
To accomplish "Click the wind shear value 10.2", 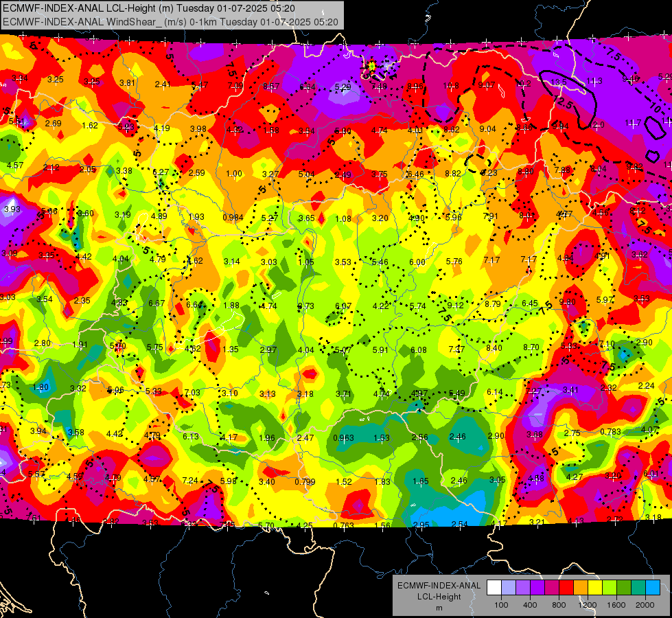I will coord(523,84).
